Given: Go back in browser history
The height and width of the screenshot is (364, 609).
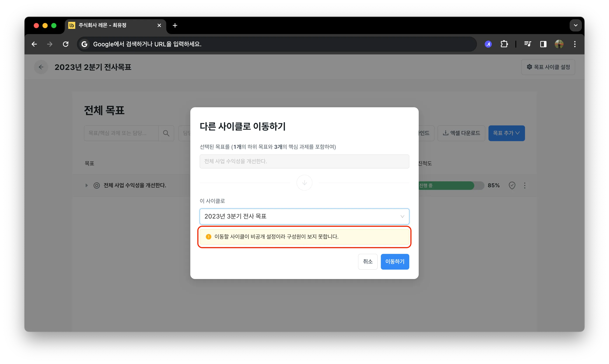Looking at the screenshot, I should pyautogui.click(x=34, y=44).
